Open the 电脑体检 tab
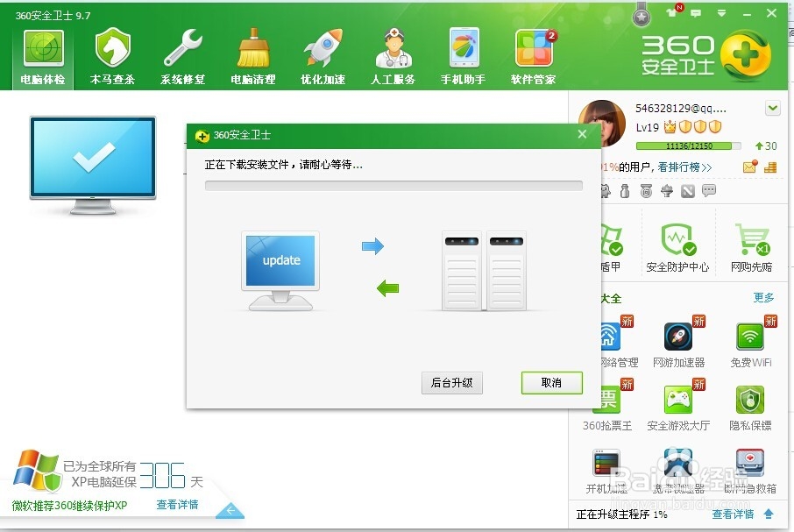 (x=43, y=57)
